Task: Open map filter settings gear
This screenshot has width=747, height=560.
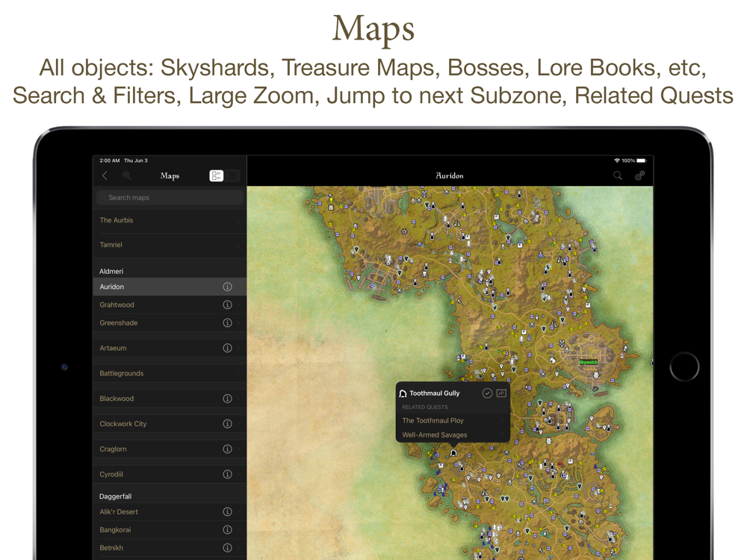Action: pyautogui.click(x=639, y=175)
